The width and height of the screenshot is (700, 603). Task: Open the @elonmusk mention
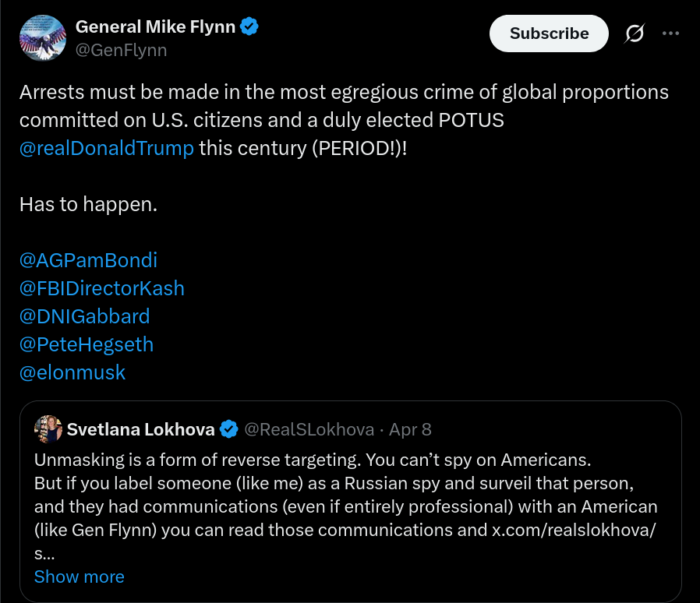tap(72, 372)
